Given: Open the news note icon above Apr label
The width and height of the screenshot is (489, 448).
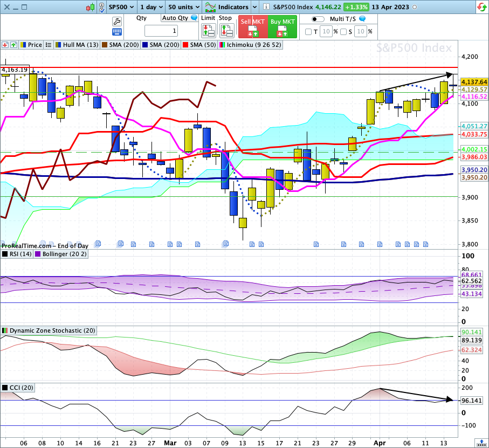Looking at the screenshot, I should [x=380, y=244].
